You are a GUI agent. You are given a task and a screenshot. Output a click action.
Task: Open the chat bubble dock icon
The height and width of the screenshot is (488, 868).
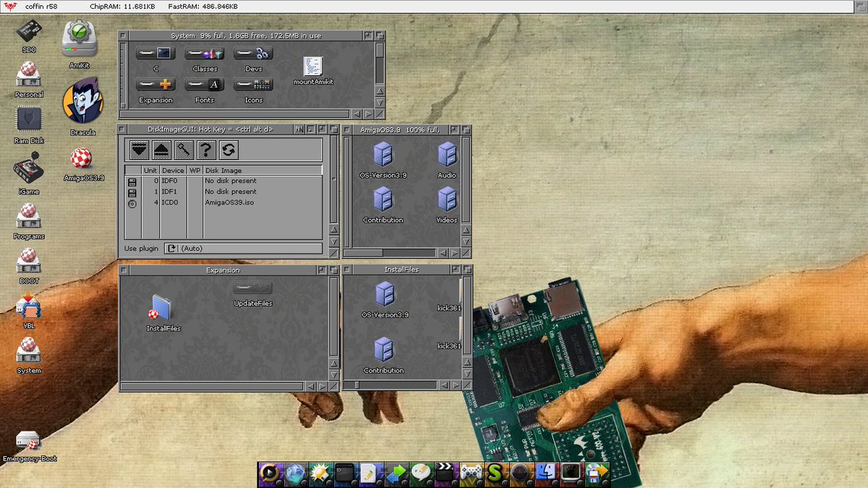(x=422, y=473)
